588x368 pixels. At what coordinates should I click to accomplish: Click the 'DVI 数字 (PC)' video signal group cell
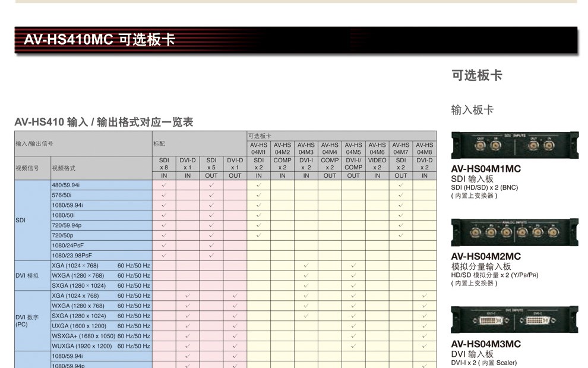tap(33, 320)
